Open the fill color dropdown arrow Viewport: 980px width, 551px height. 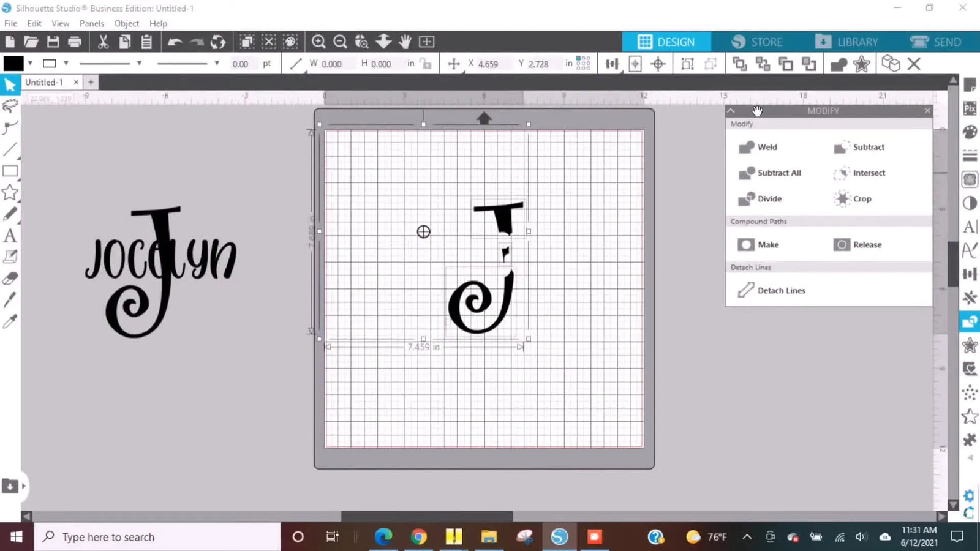[x=30, y=63]
